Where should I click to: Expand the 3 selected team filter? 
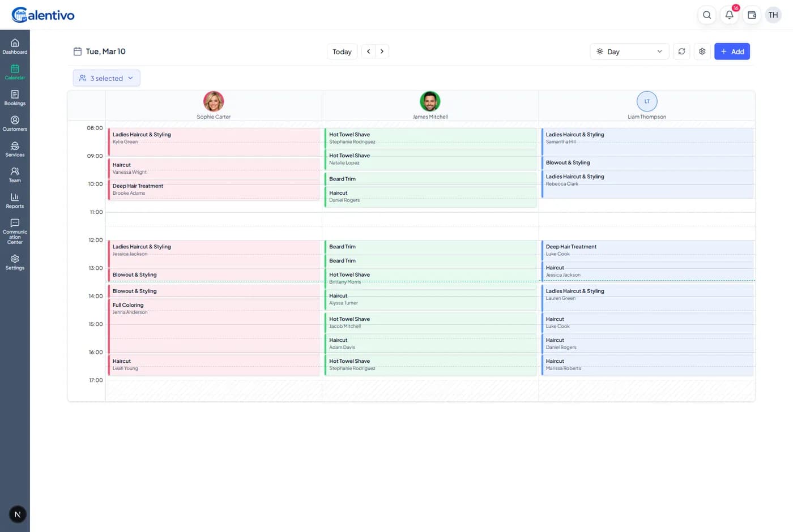coord(106,78)
